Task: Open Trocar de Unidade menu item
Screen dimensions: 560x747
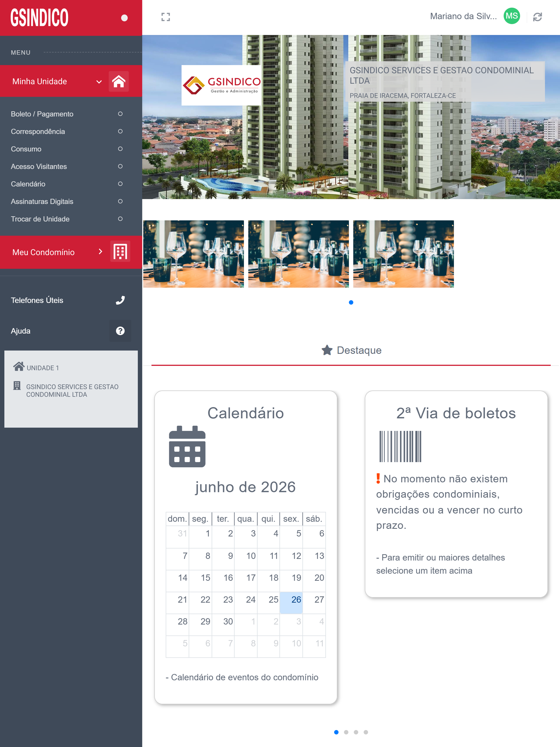Action: pos(40,219)
